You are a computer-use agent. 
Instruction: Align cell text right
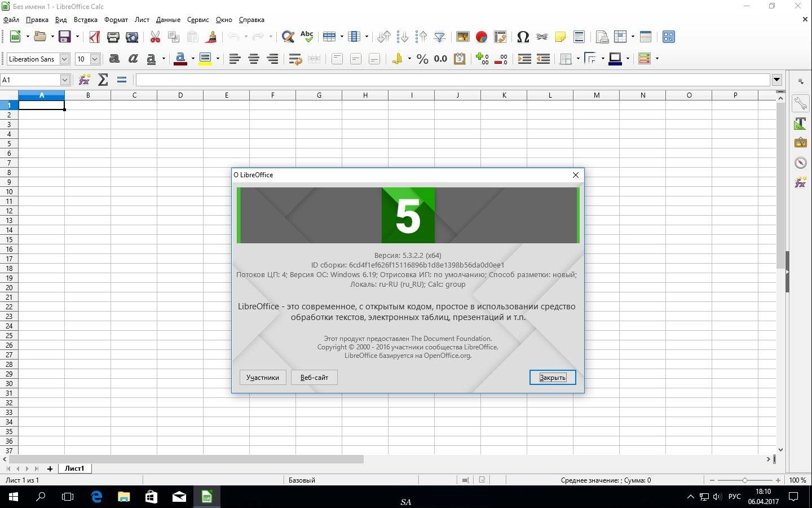point(272,59)
